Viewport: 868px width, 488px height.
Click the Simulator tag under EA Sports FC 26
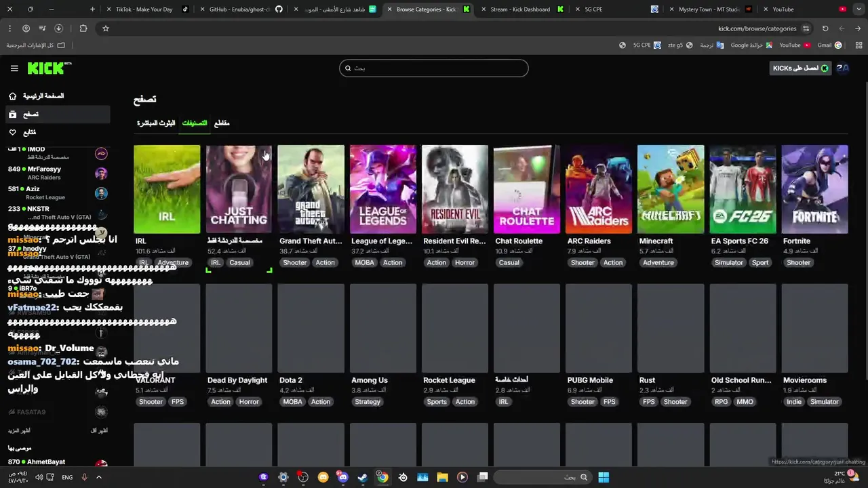tap(729, 263)
